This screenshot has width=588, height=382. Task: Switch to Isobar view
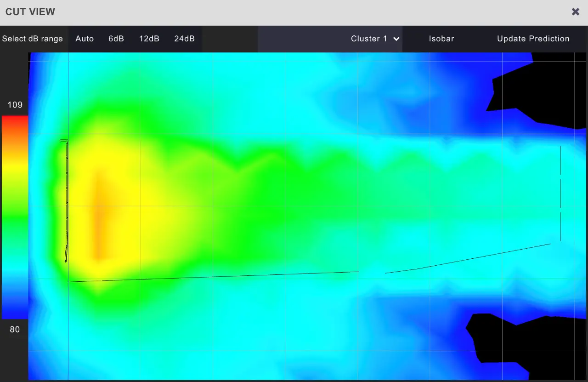click(441, 39)
